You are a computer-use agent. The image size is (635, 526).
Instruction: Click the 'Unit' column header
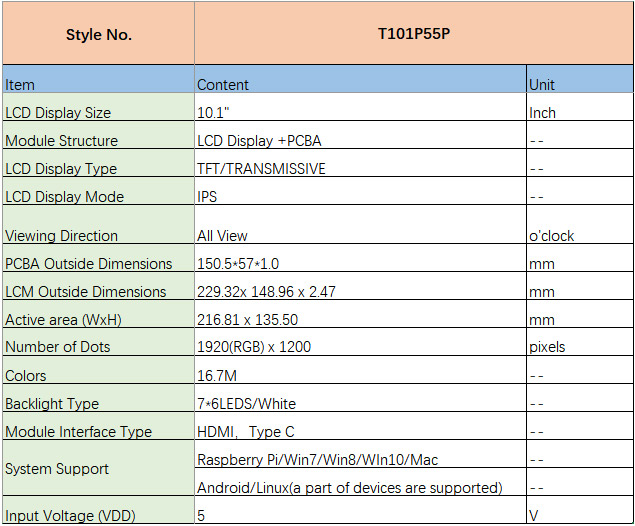pyautogui.click(x=542, y=85)
